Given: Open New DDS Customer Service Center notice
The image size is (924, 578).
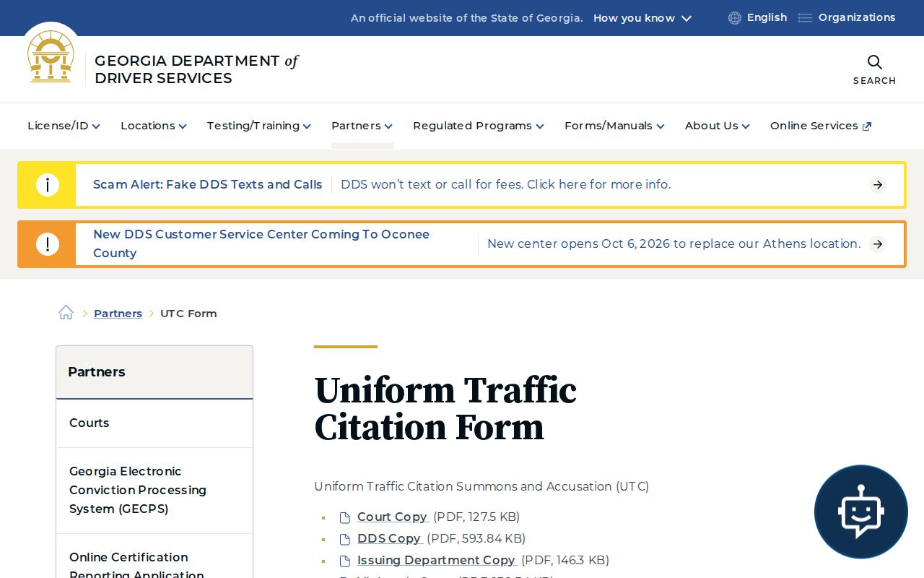Looking at the screenshot, I should 261,243.
